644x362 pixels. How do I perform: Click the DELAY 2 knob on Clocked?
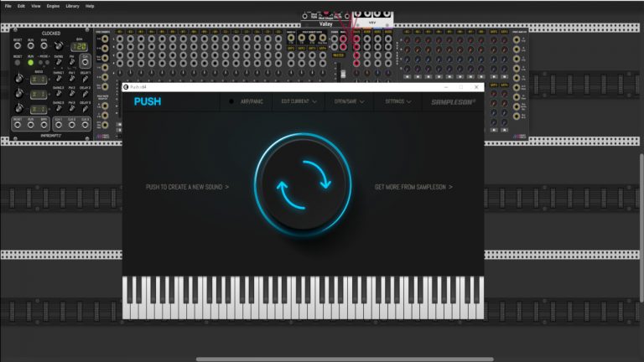tap(85, 94)
